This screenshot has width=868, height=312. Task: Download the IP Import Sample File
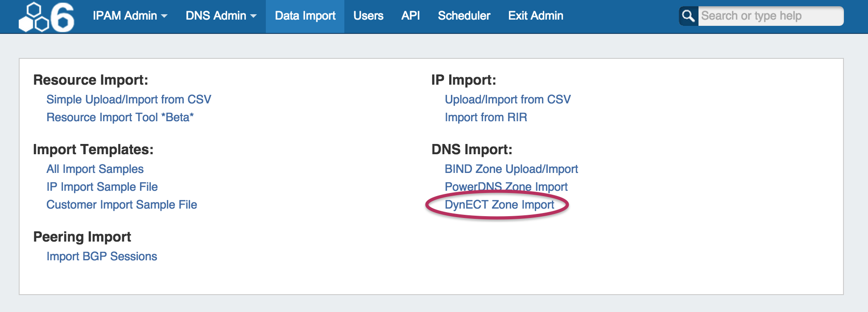pyautogui.click(x=102, y=187)
